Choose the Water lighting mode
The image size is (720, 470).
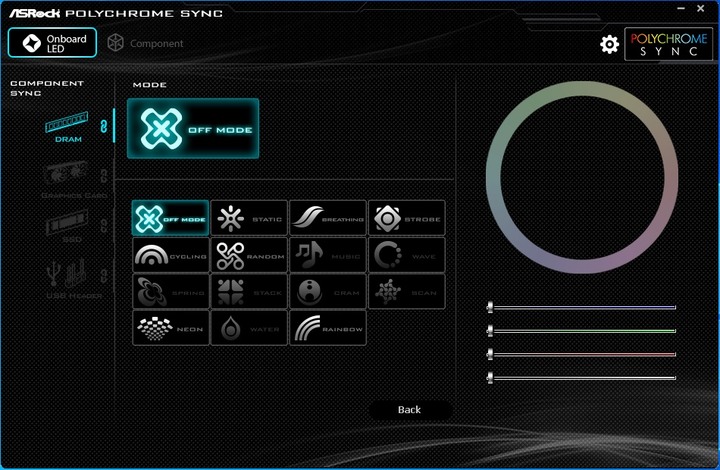click(249, 328)
